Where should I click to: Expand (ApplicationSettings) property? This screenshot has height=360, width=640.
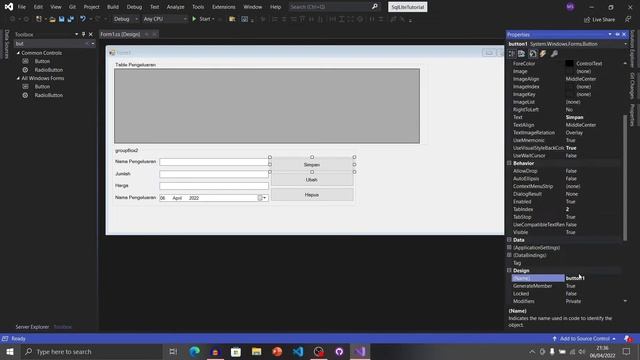[x=509, y=247]
